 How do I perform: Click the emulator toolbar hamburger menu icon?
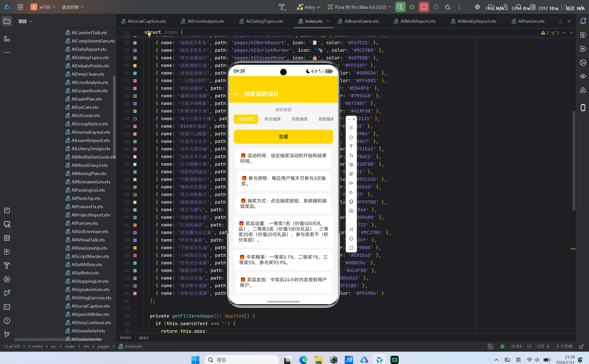coord(351,128)
